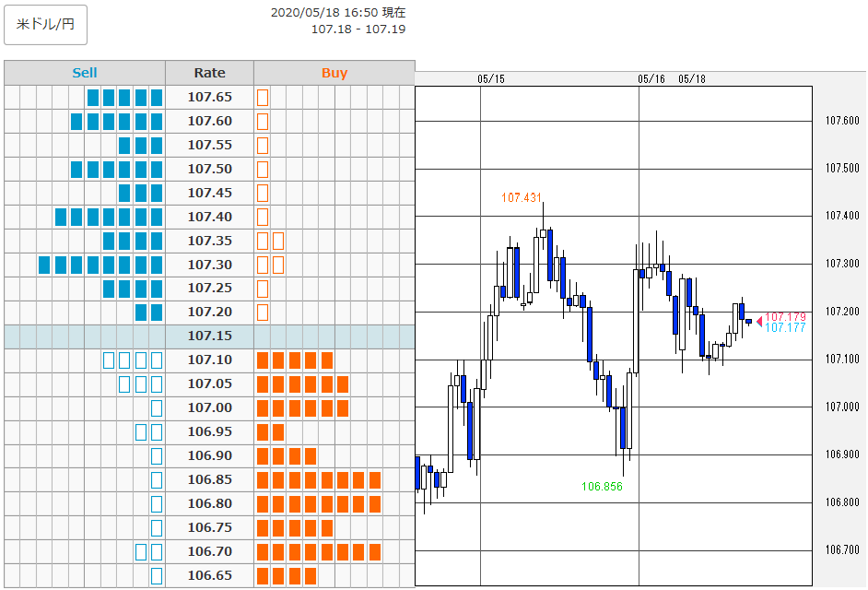The width and height of the screenshot is (868, 590).
Task: Click the highlighted 107.15 current rate row
Action: pos(210,336)
